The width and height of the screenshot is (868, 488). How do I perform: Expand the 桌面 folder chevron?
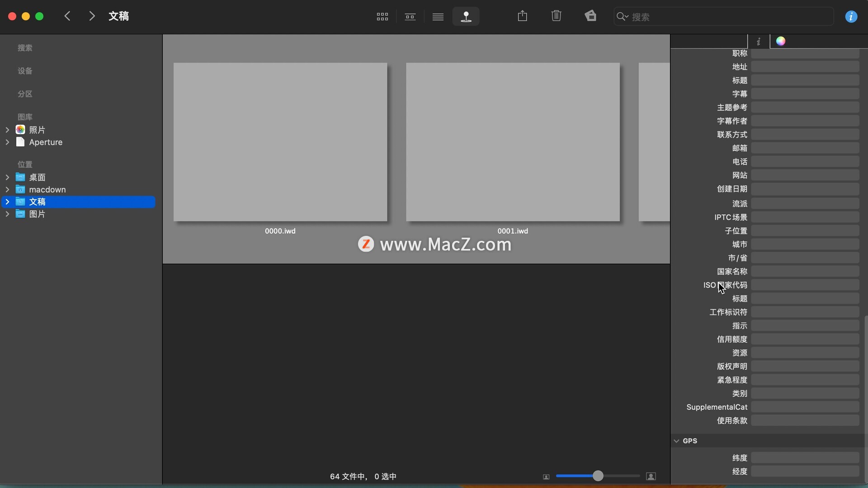pyautogui.click(x=7, y=177)
